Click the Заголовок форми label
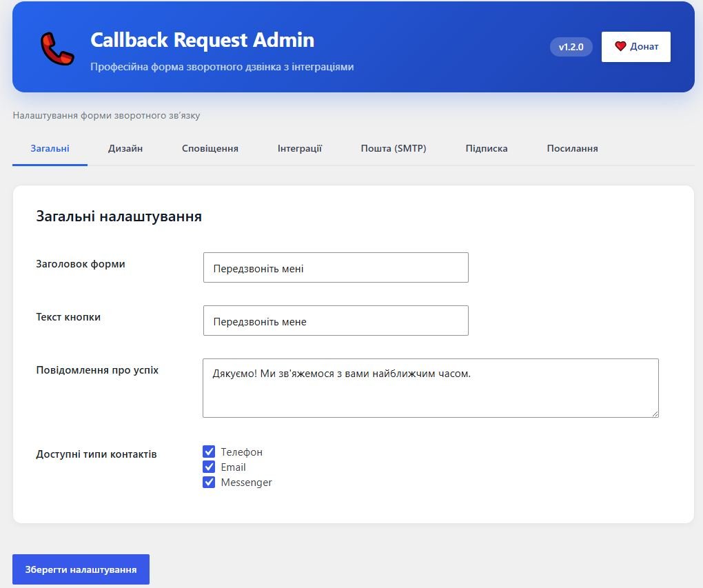Viewport: 703px width, 588px height. pyautogui.click(x=80, y=264)
